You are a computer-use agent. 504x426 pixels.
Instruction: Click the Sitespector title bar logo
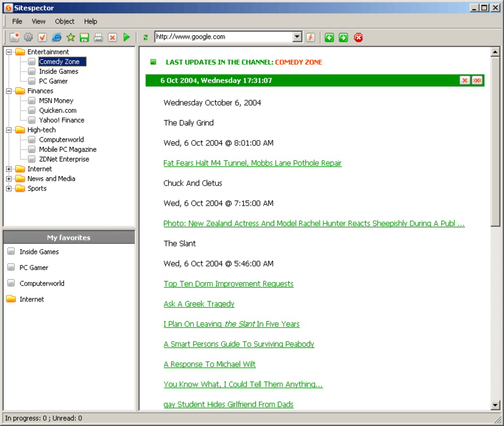(x=9, y=7)
